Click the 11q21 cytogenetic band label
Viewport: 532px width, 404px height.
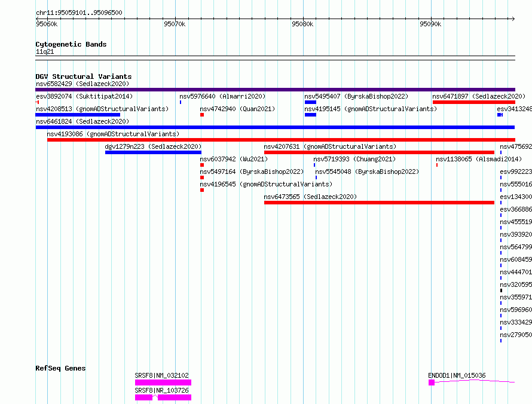(x=45, y=51)
